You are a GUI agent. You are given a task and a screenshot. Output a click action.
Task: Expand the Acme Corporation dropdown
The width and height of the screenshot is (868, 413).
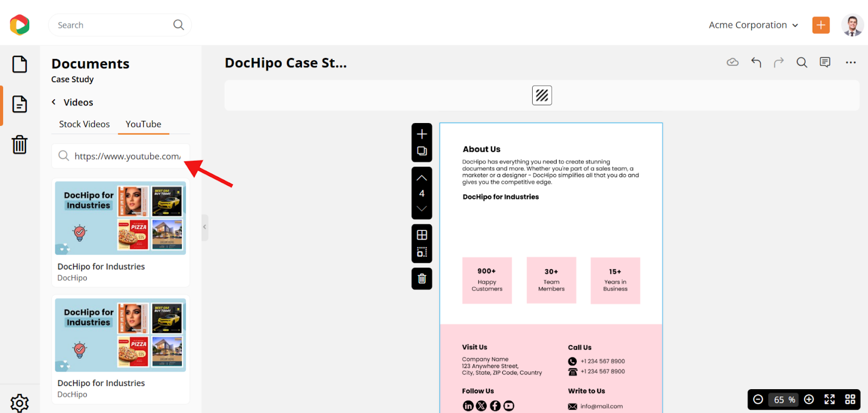pyautogui.click(x=754, y=25)
